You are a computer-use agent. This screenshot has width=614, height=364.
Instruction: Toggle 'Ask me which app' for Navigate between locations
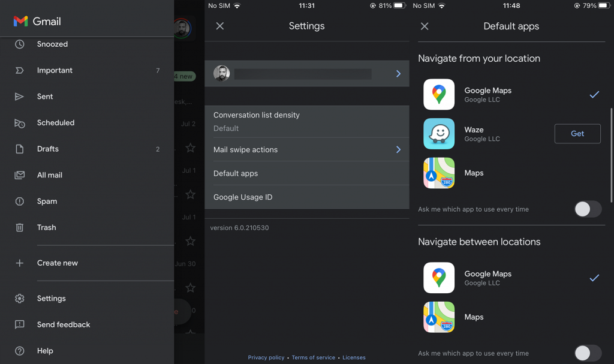[588, 353]
